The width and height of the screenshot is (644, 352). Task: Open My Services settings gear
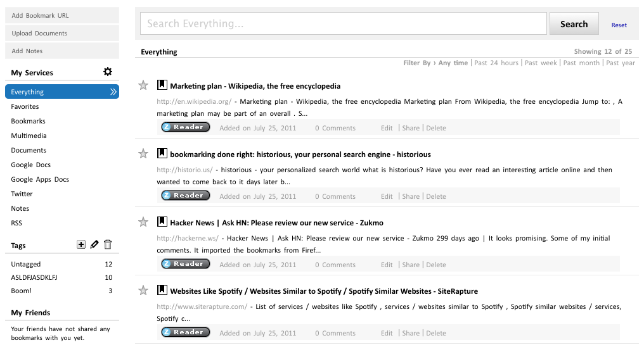pyautogui.click(x=108, y=72)
